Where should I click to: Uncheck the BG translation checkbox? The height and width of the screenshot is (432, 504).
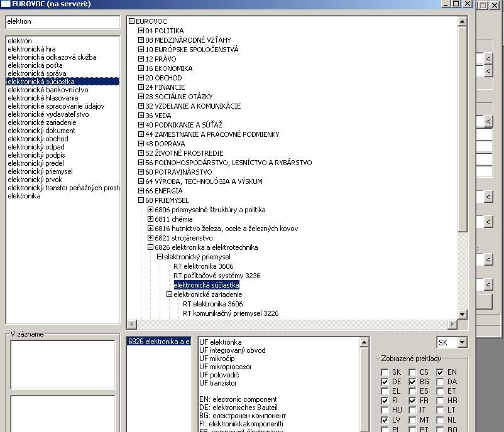(412, 382)
